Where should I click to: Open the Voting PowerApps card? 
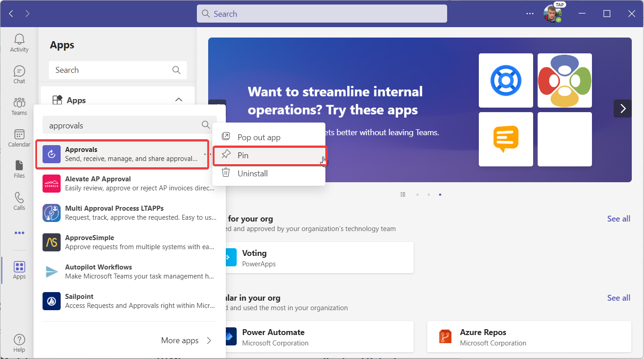coord(319,257)
